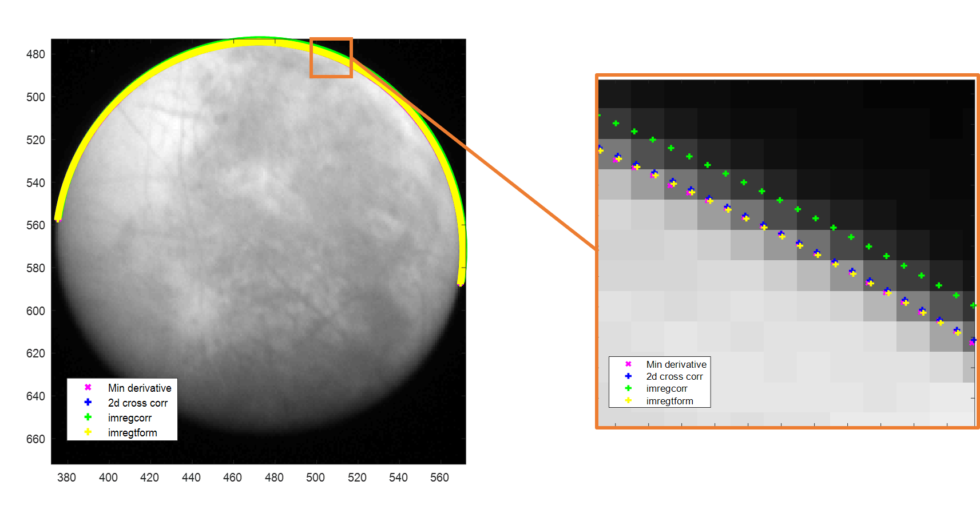Click y-axis tick label 540
Viewport: 980px width, 521px height.
pos(35,183)
